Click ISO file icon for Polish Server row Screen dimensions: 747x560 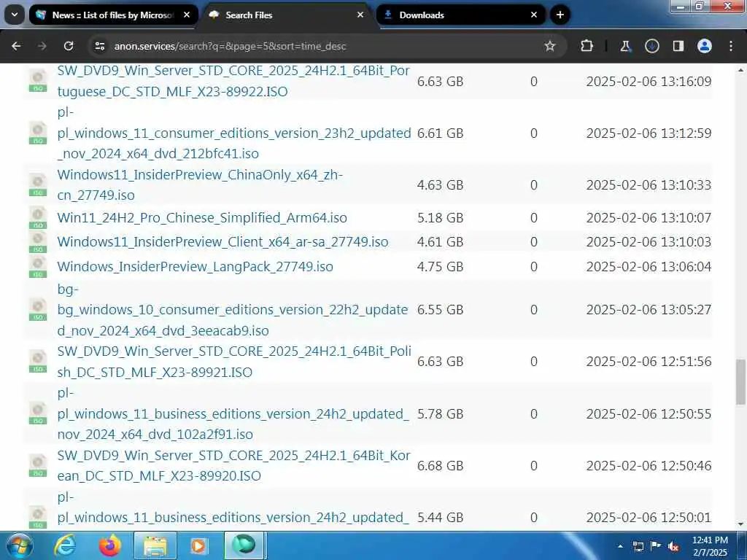(x=38, y=362)
